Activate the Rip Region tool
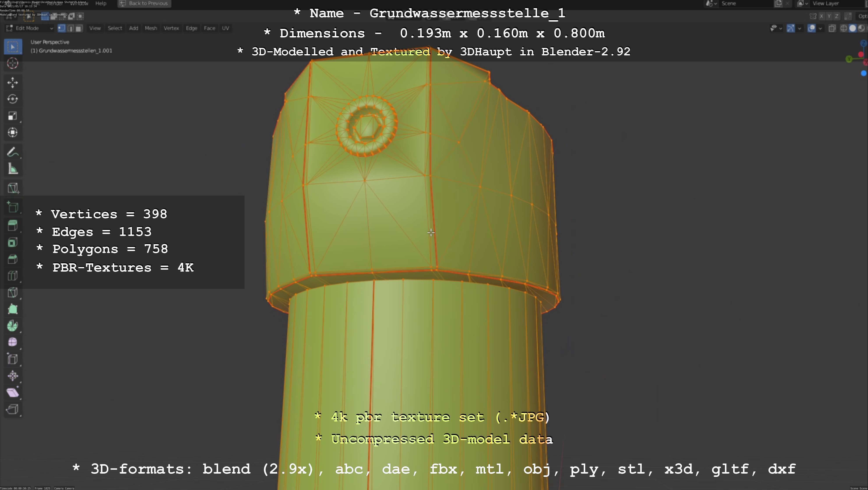The width and height of the screenshot is (868, 490). pyautogui.click(x=13, y=409)
